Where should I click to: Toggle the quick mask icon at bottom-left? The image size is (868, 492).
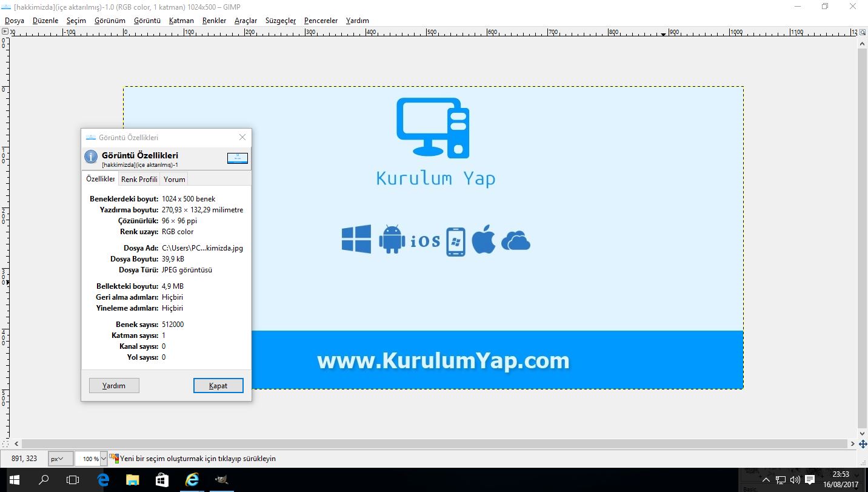point(5,444)
